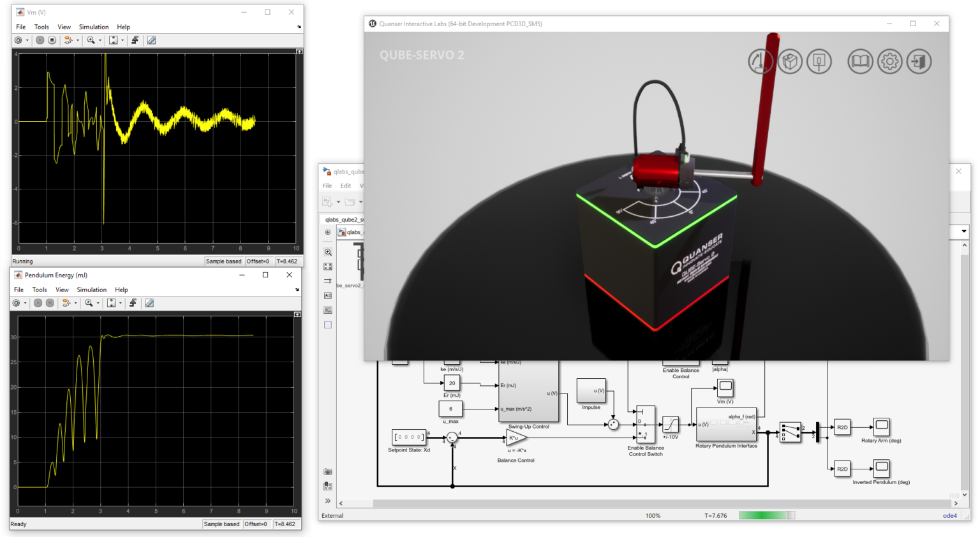The width and height of the screenshot is (980, 537).
Task: Open View menu in Vm (V) window
Action: click(x=64, y=27)
